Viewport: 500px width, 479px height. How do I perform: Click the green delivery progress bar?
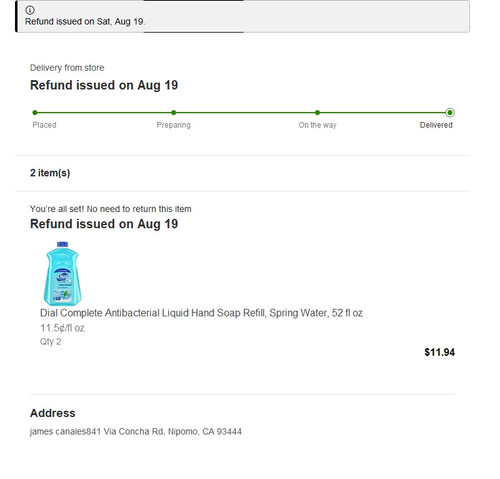pos(242,113)
